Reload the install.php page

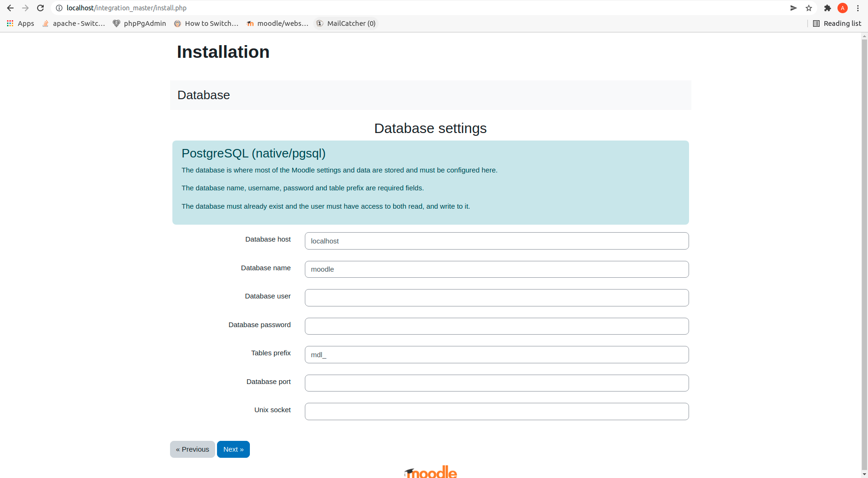click(40, 8)
